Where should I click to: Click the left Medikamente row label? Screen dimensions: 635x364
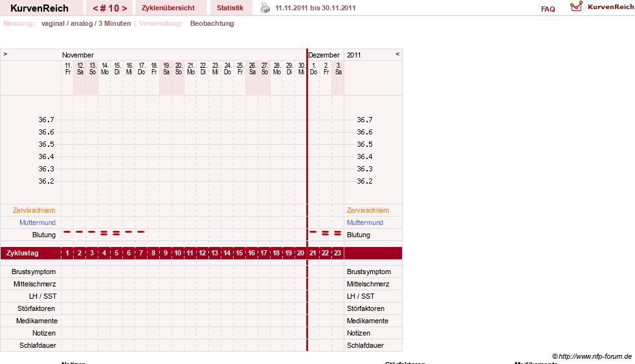(x=37, y=321)
